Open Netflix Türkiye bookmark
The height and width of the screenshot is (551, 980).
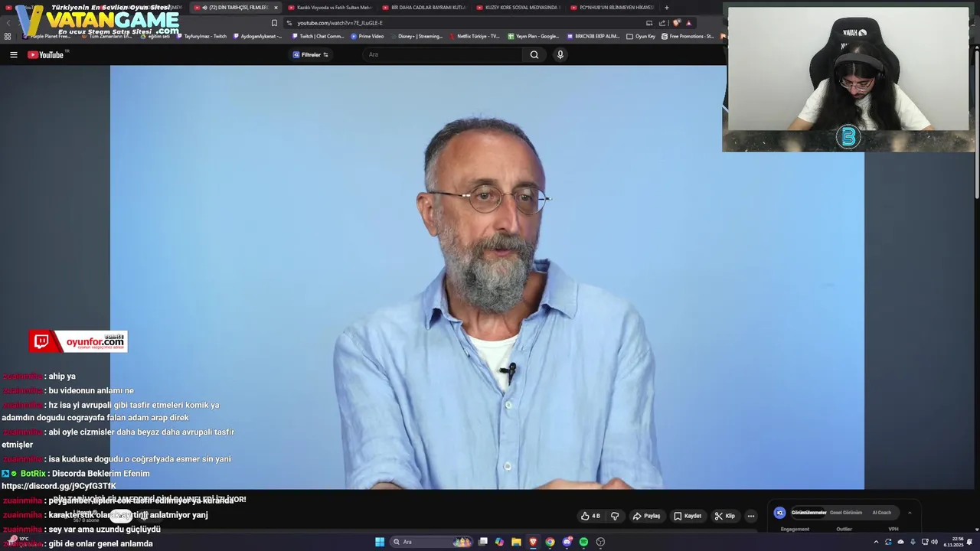tap(474, 36)
